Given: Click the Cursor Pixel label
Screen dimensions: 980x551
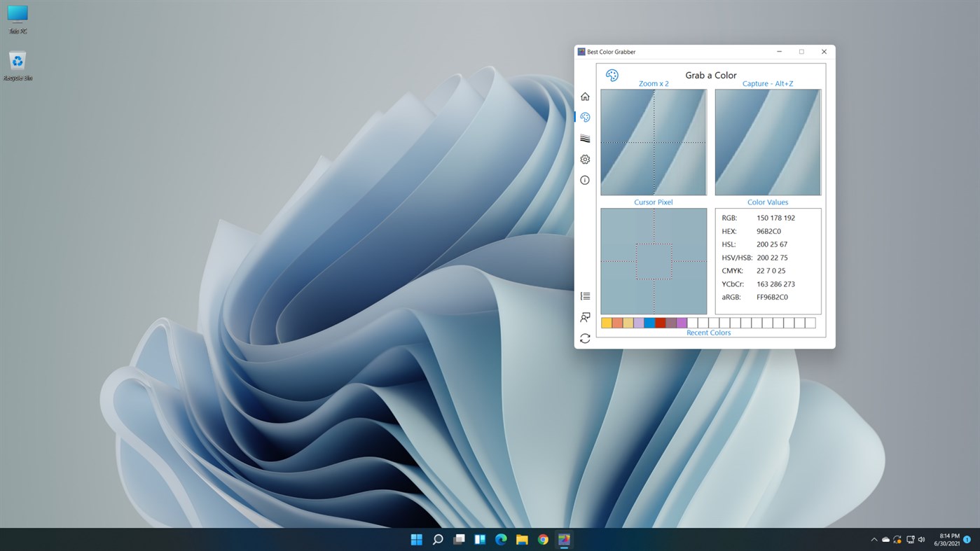Looking at the screenshot, I should pos(653,202).
